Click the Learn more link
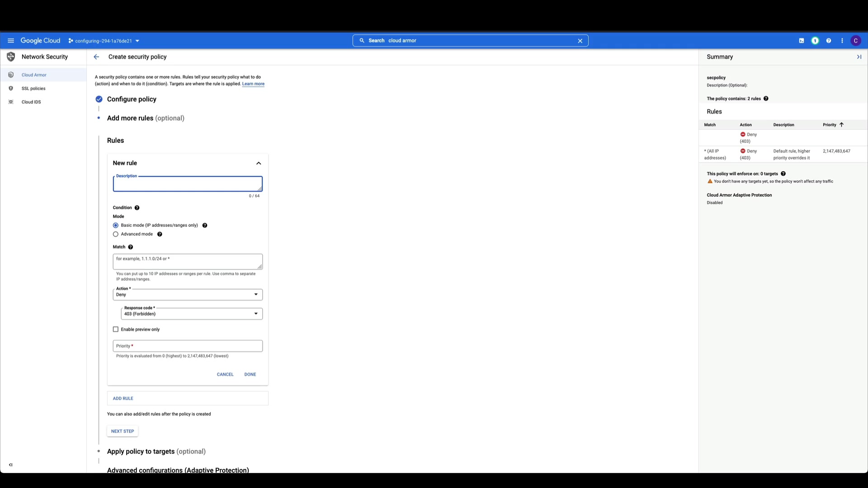 (253, 84)
